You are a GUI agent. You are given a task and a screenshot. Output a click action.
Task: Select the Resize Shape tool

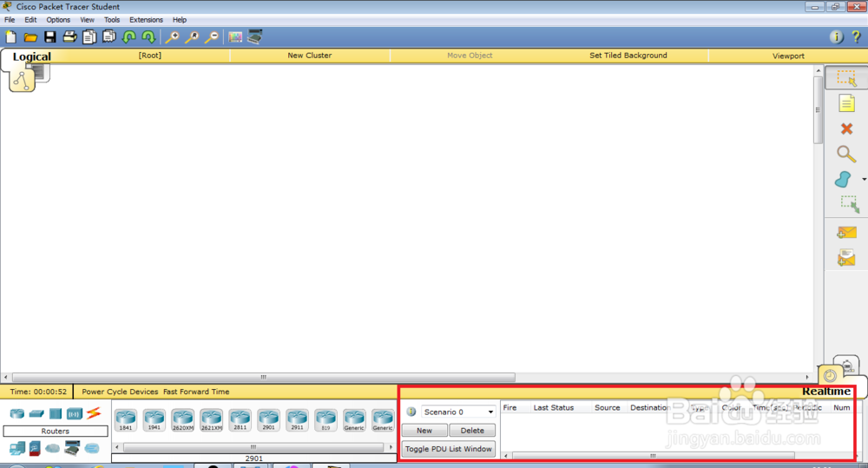[x=849, y=204]
